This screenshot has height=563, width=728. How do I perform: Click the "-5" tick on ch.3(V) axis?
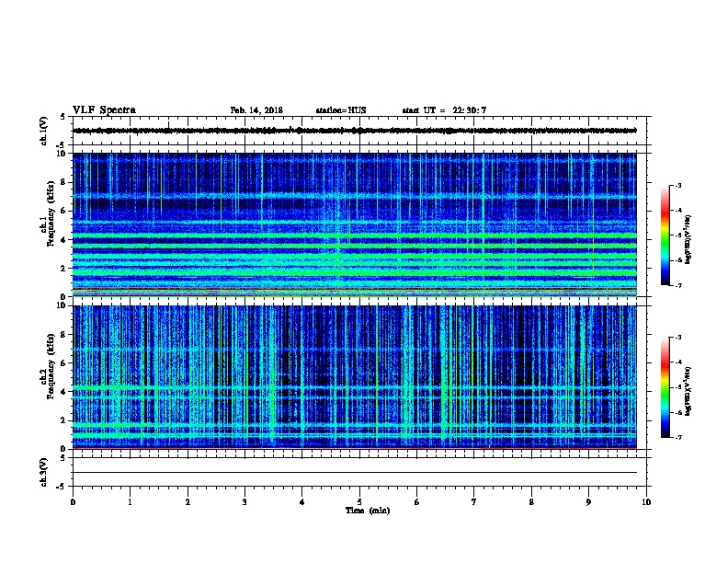[61, 487]
